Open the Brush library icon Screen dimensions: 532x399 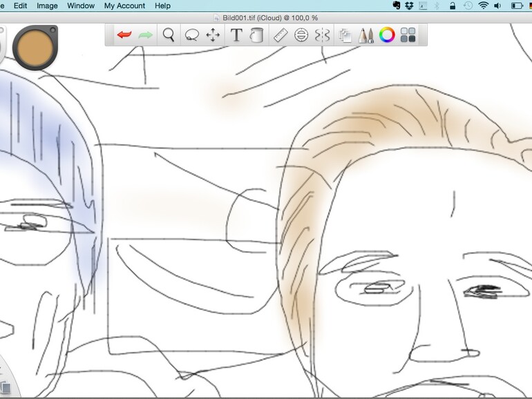pos(366,35)
